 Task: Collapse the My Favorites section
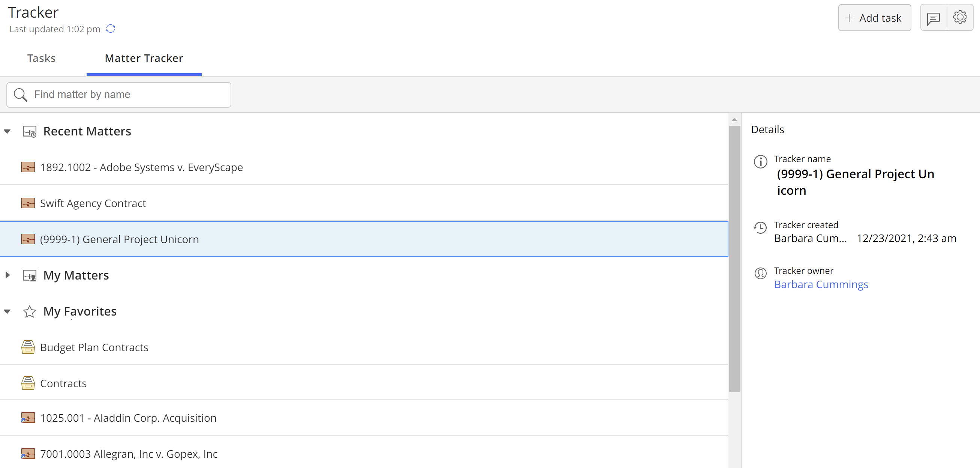[x=7, y=312]
